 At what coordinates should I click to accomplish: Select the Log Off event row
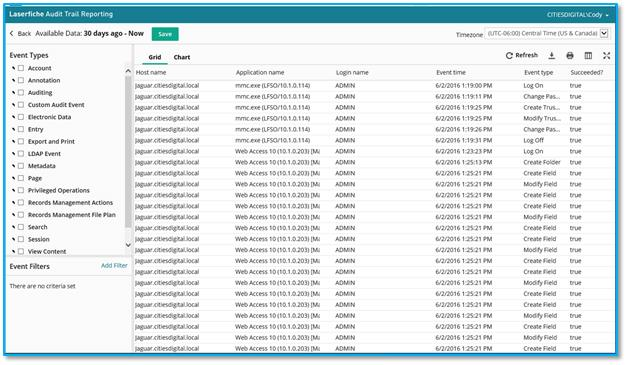(x=374, y=140)
